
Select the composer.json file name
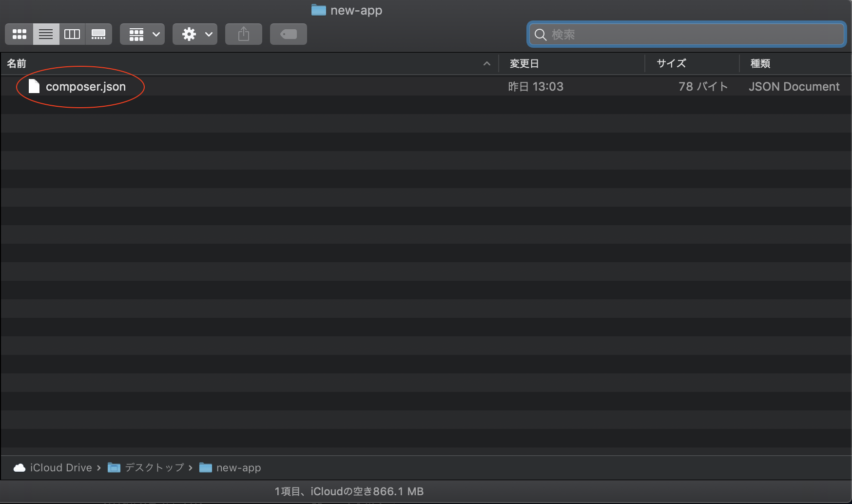click(86, 87)
